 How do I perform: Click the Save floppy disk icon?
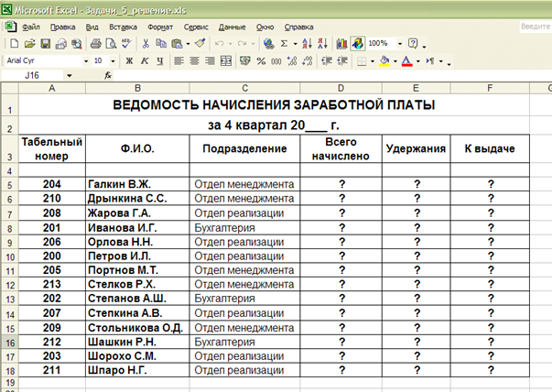(x=46, y=44)
